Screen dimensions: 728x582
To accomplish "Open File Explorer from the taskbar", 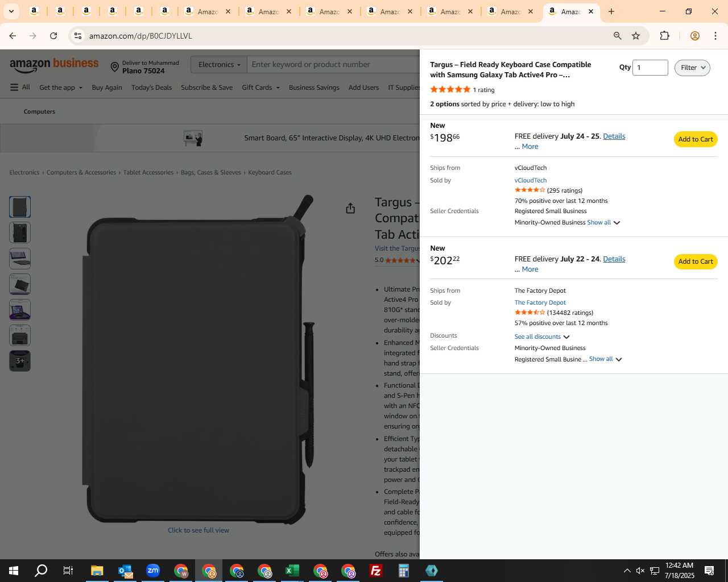I will [97, 571].
